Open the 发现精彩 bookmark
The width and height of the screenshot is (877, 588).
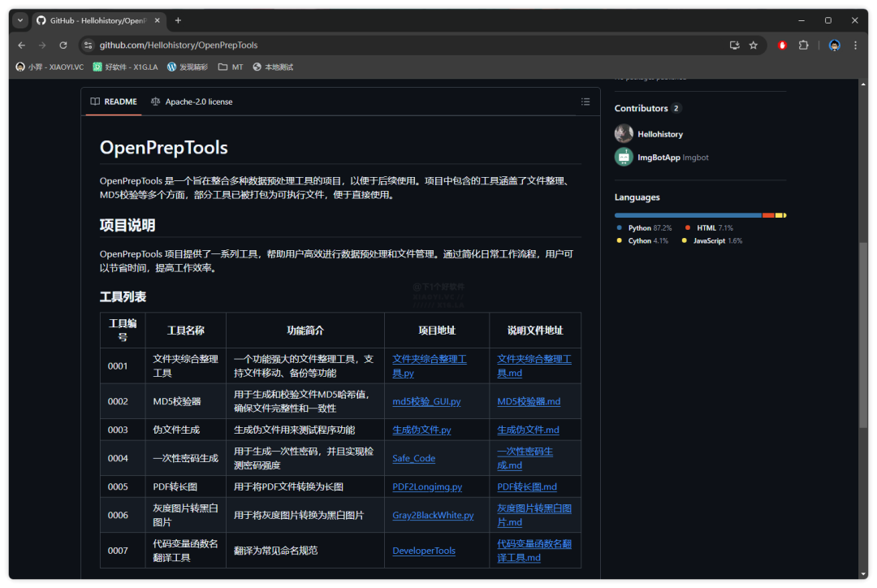click(188, 67)
